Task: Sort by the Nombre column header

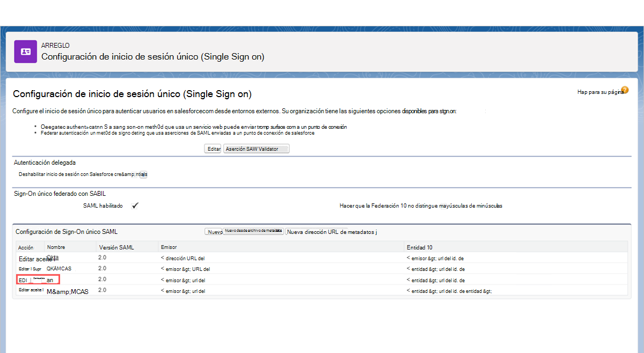Action: (56, 247)
